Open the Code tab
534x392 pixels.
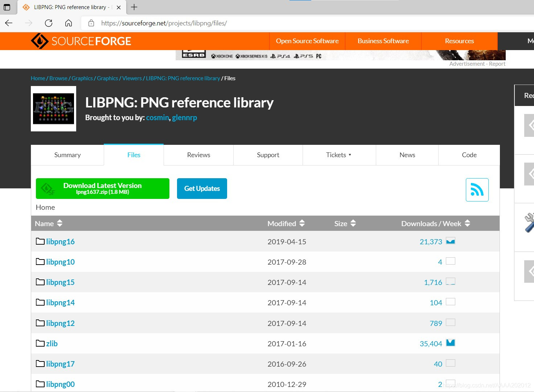pos(469,155)
